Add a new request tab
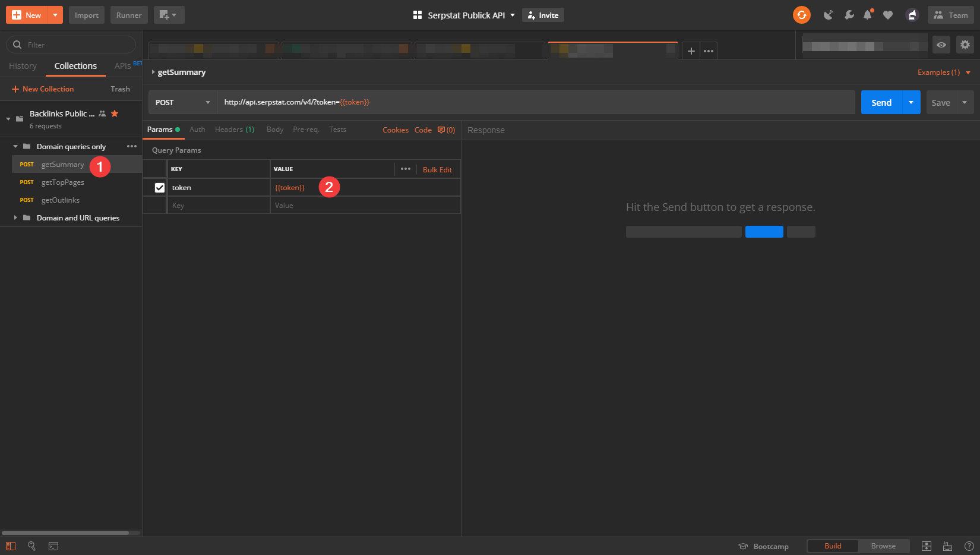Screen dimensions: 980x555 click(691, 51)
